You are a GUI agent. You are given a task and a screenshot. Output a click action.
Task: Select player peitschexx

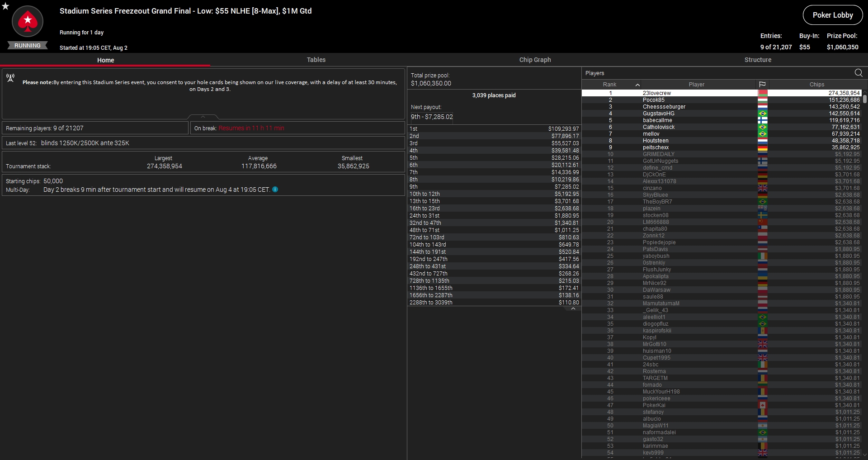click(x=722, y=147)
